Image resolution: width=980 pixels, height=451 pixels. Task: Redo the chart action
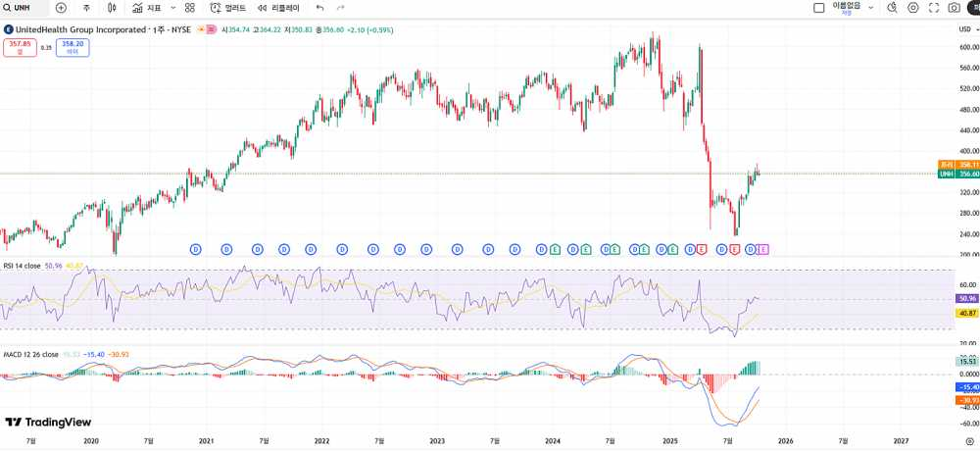(x=341, y=8)
